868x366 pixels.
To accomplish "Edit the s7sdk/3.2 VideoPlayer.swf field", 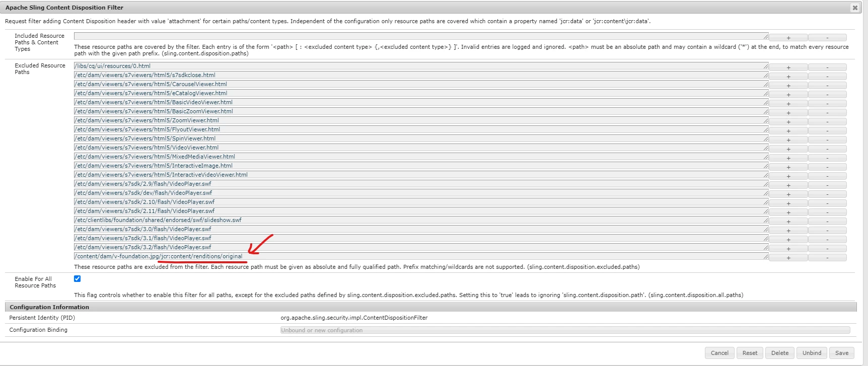I will coord(421,247).
